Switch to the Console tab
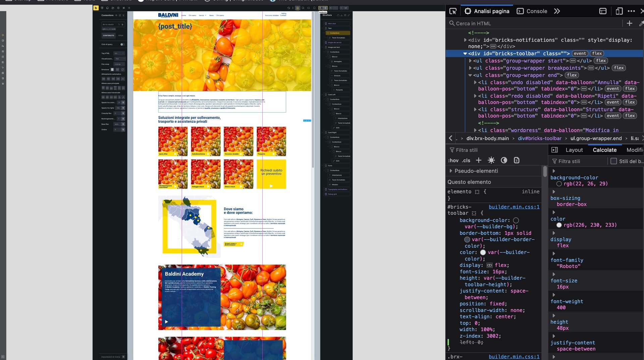The image size is (644, 360). [532, 11]
